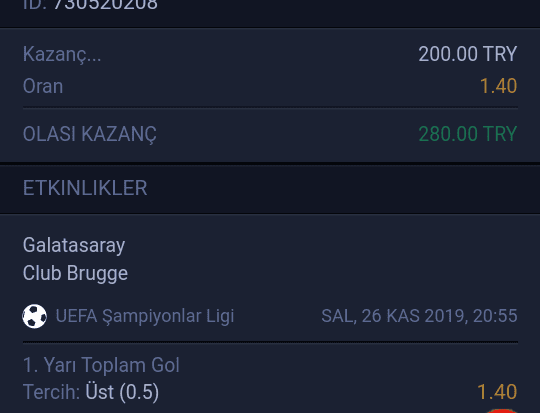Click the 200.00 TRY stake amount
The height and width of the screenshot is (413, 540).
[468, 54]
